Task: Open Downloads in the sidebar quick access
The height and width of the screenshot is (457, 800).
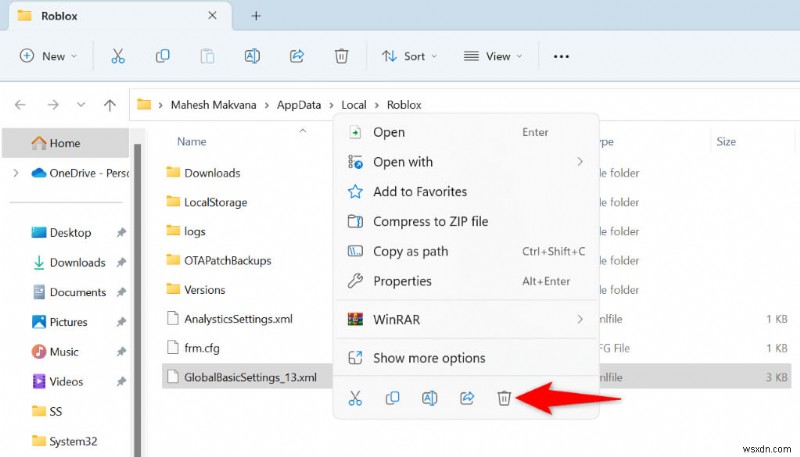Action: (69, 263)
